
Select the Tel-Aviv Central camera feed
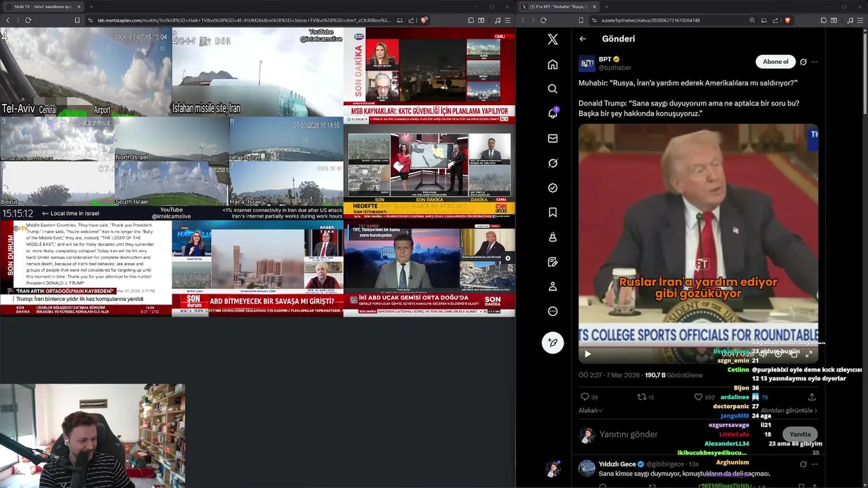click(x=85, y=72)
